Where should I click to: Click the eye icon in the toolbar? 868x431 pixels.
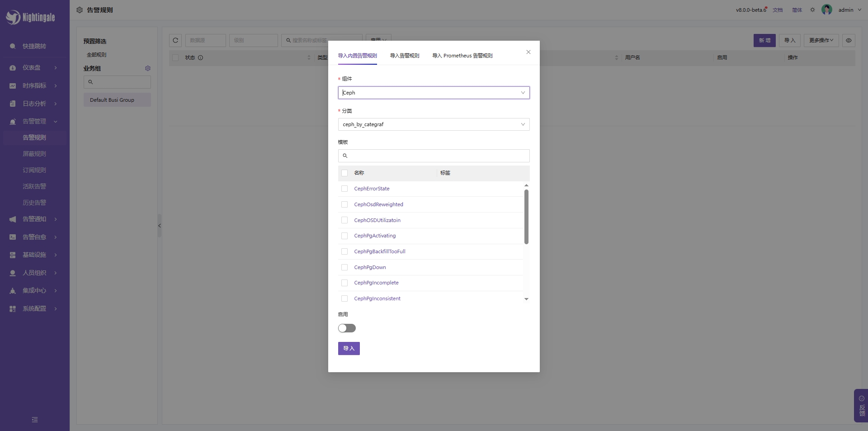pos(849,40)
